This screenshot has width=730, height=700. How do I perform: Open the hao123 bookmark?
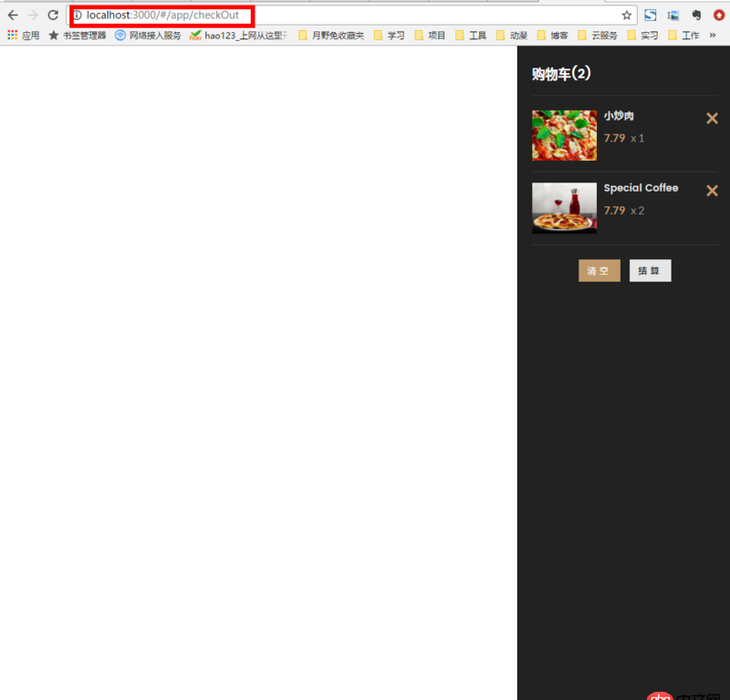(239, 36)
